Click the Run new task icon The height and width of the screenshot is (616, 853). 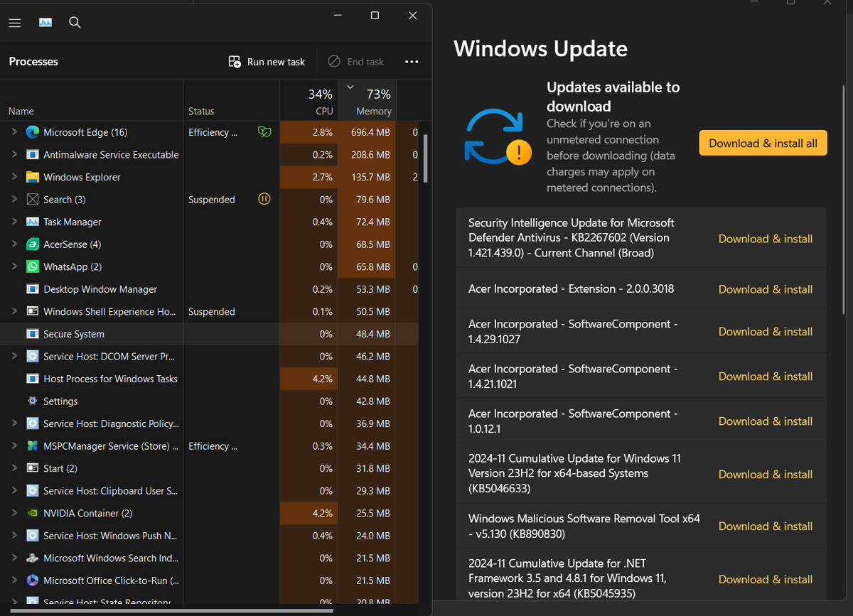(235, 62)
